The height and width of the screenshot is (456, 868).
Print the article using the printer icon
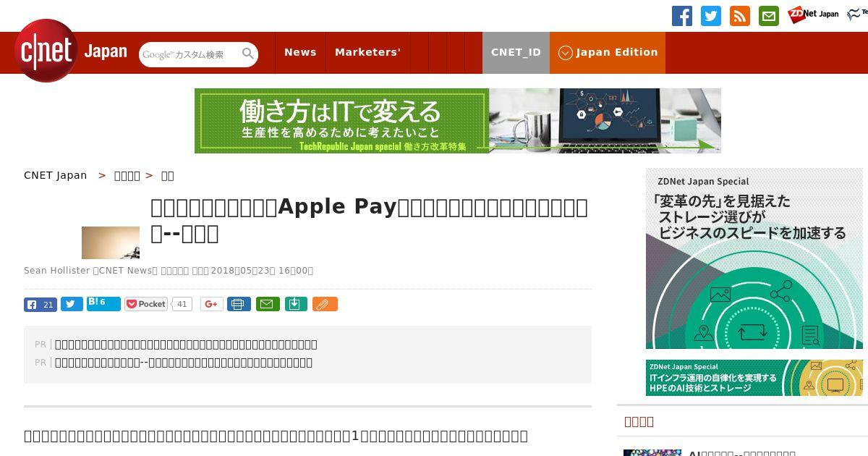[x=239, y=304]
